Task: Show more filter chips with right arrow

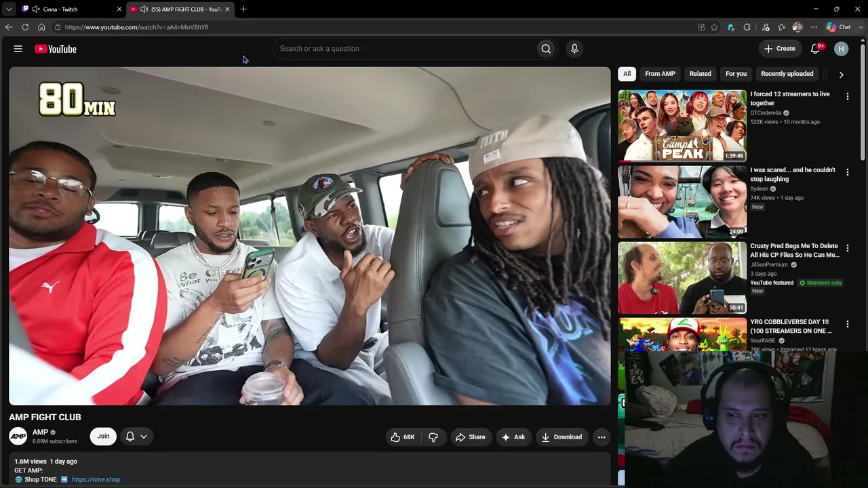Action: (842, 75)
